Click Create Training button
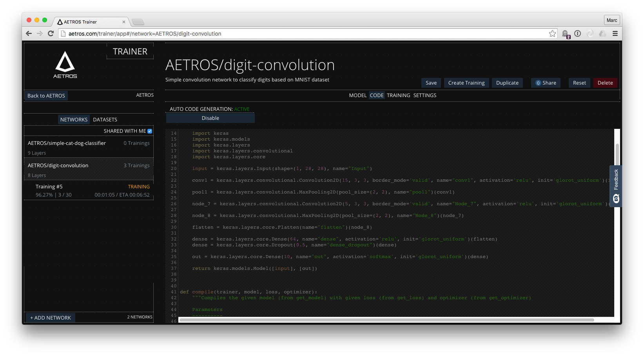The width and height of the screenshot is (644, 356). pyautogui.click(x=466, y=83)
